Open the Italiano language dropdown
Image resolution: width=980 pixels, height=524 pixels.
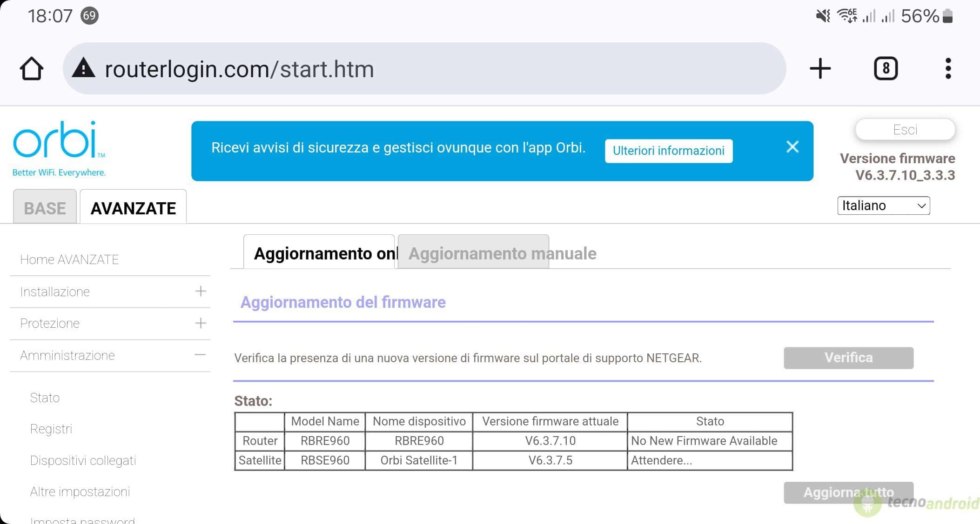pos(884,206)
